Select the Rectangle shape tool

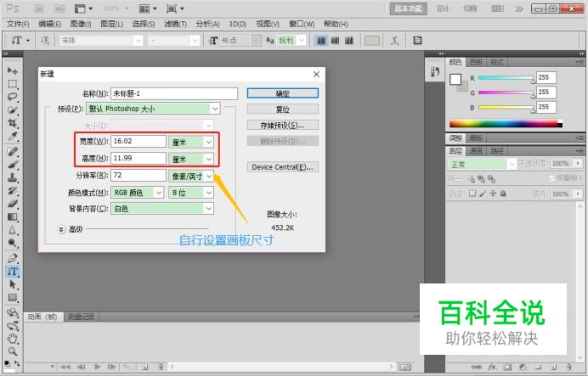(13, 298)
